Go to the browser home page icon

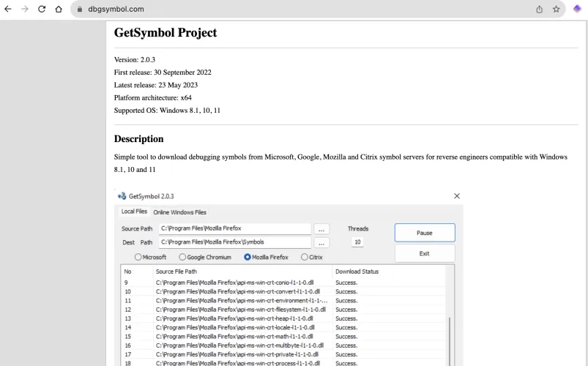(x=58, y=9)
